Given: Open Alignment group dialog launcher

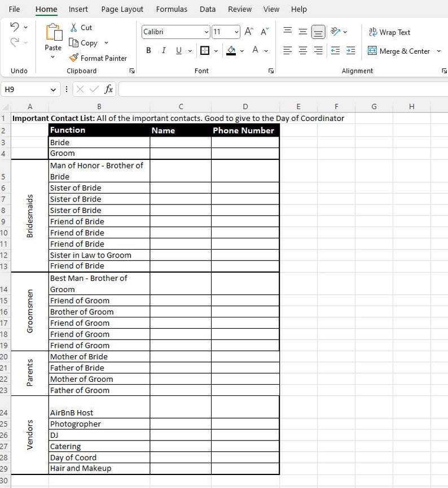Looking at the screenshot, I should [x=444, y=71].
